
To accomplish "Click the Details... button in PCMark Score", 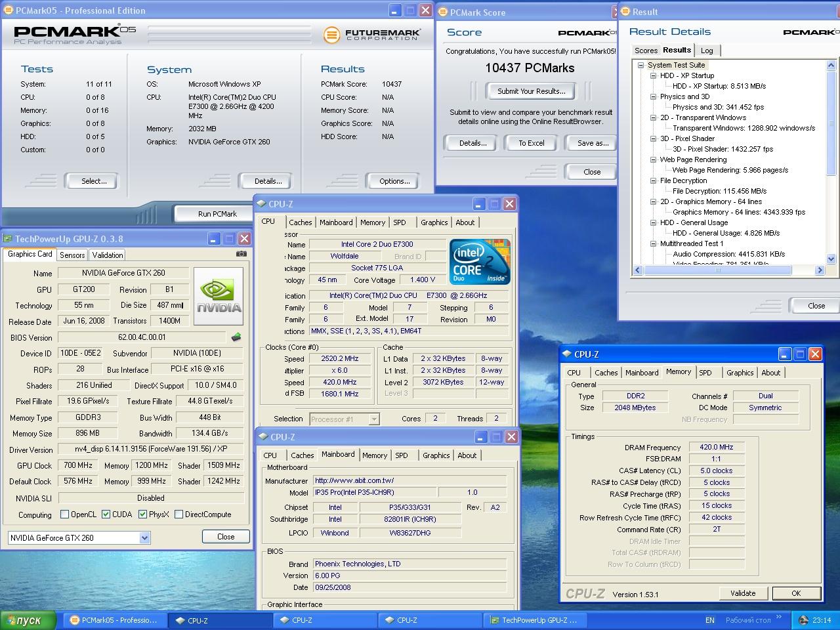I will [472, 143].
